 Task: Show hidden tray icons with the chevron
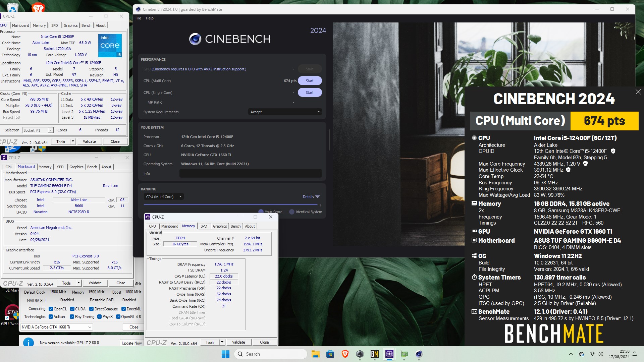click(x=571, y=354)
